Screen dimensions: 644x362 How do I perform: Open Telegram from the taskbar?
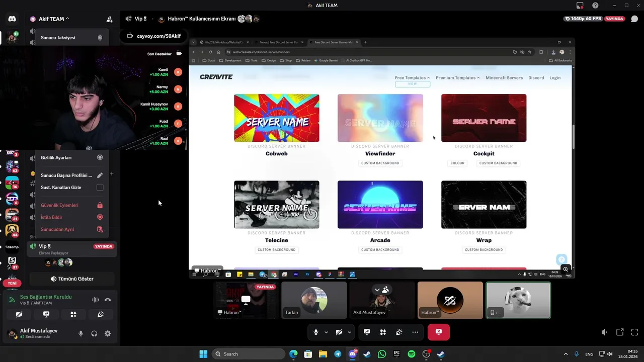338,354
